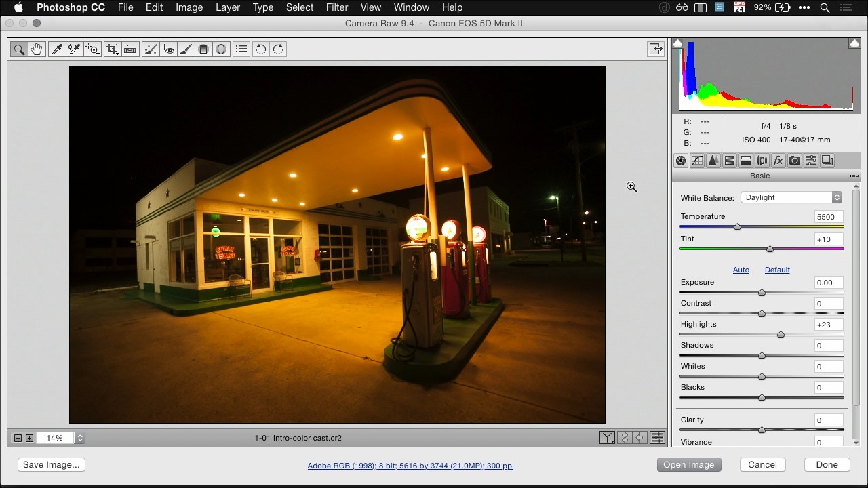868x488 pixels.
Task: Click the Default link
Action: pyautogui.click(x=777, y=270)
